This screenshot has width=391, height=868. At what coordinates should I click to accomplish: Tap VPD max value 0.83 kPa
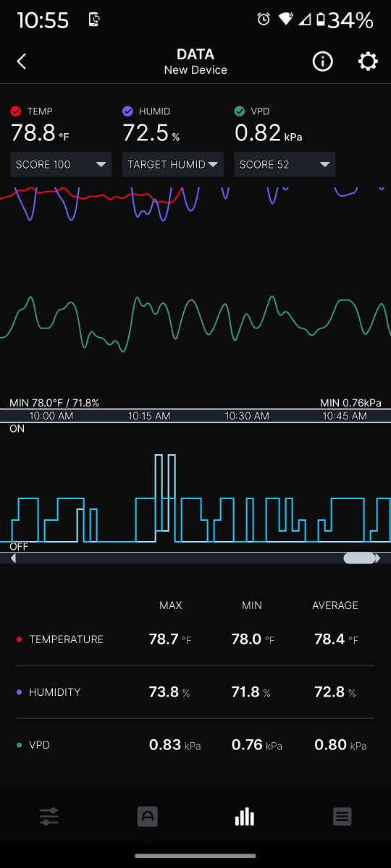tap(175, 745)
